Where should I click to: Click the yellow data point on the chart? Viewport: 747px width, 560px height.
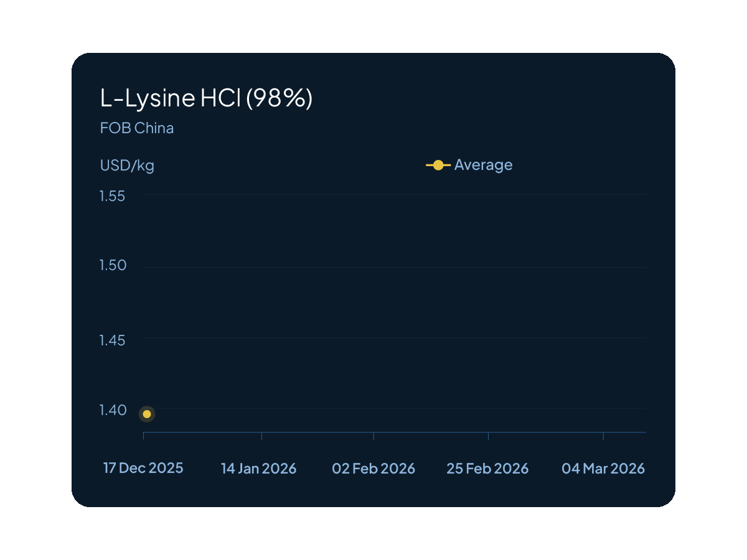(147, 414)
